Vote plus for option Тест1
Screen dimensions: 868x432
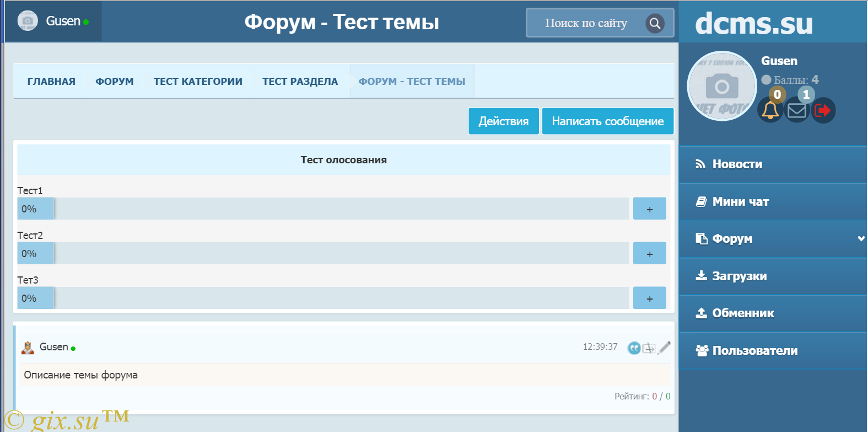(x=650, y=209)
